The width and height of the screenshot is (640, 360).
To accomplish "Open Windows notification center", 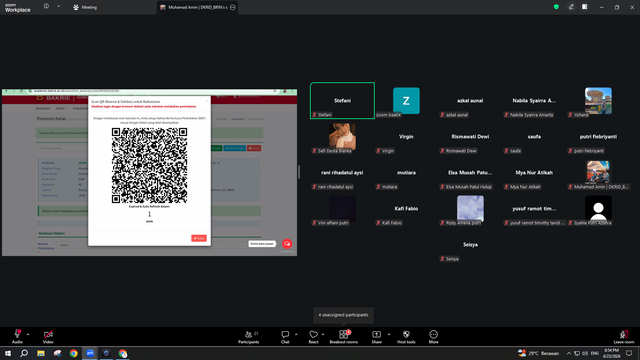I will point(629,353).
